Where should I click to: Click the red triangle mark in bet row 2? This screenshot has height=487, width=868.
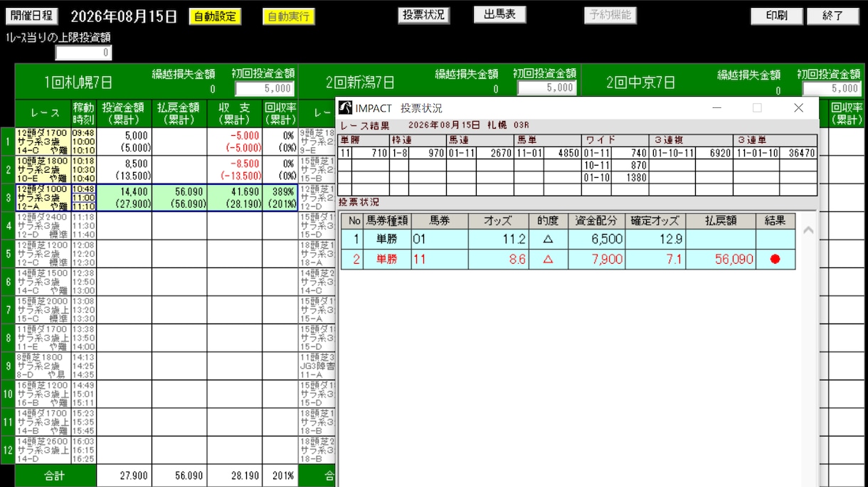point(548,259)
